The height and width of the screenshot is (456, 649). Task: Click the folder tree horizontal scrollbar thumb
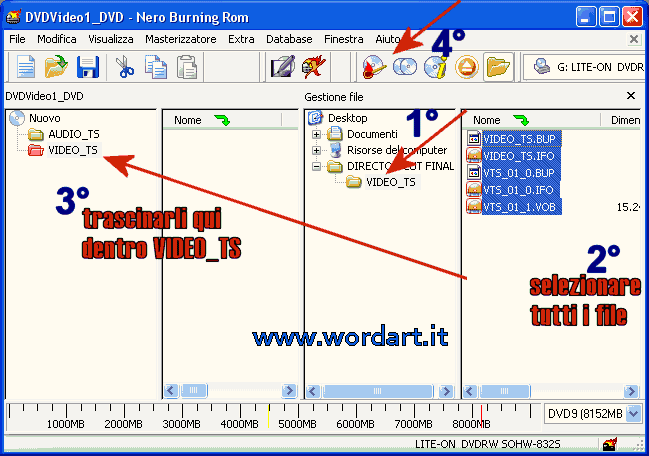click(377, 391)
